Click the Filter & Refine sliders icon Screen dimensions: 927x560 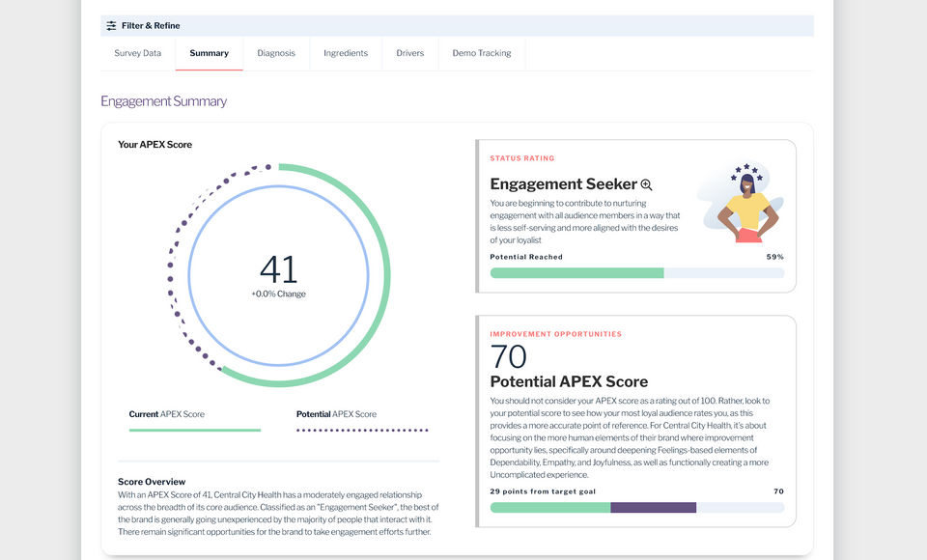pos(112,26)
